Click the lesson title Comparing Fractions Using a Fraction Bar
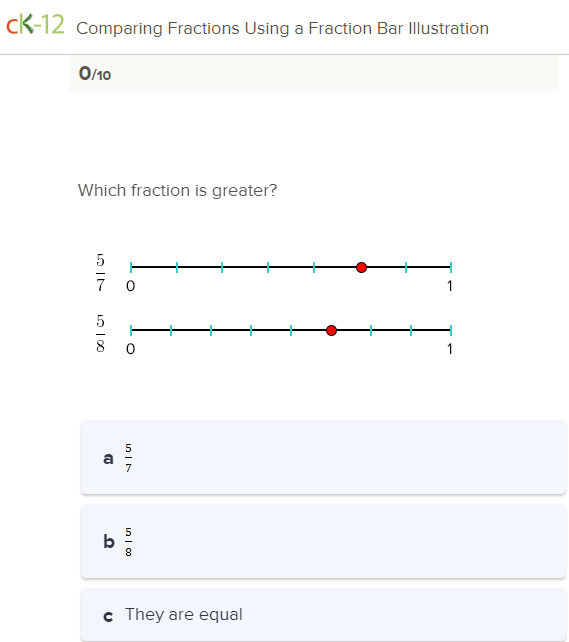Viewport: 569px width, 642px height. point(282,29)
